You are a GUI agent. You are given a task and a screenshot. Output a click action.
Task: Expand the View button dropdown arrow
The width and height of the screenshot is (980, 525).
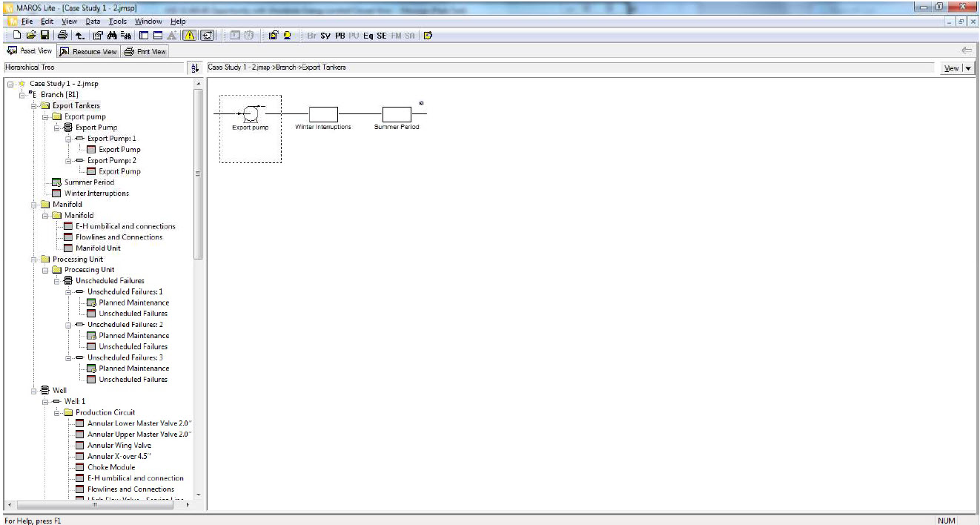pyautogui.click(x=970, y=67)
